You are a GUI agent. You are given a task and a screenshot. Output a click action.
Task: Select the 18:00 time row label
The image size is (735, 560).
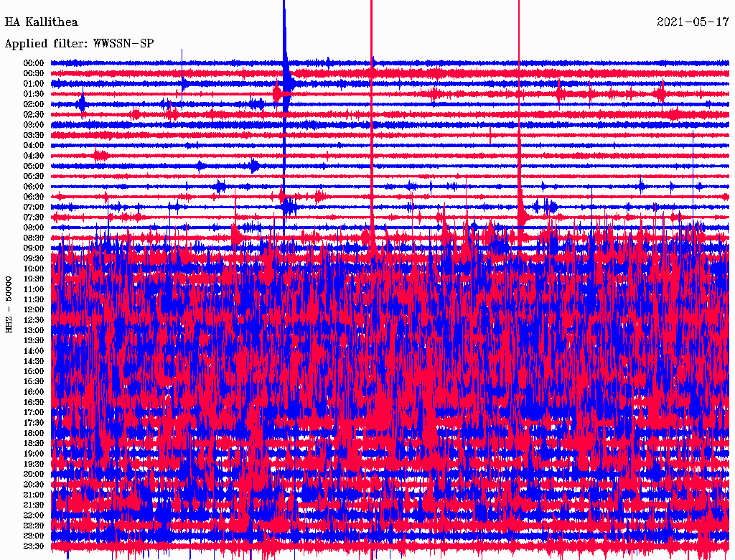pyautogui.click(x=34, y=434)
